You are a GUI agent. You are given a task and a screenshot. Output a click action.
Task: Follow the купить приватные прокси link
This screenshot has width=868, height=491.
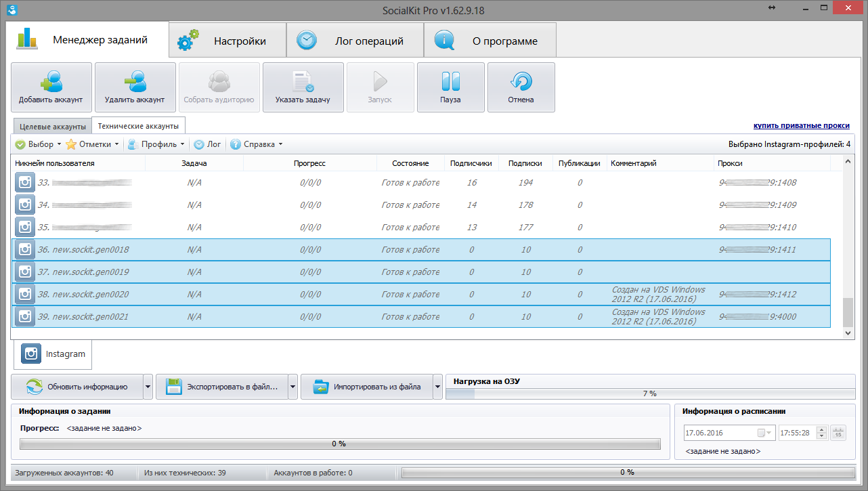pyautogui.click(x=802, y=126)
